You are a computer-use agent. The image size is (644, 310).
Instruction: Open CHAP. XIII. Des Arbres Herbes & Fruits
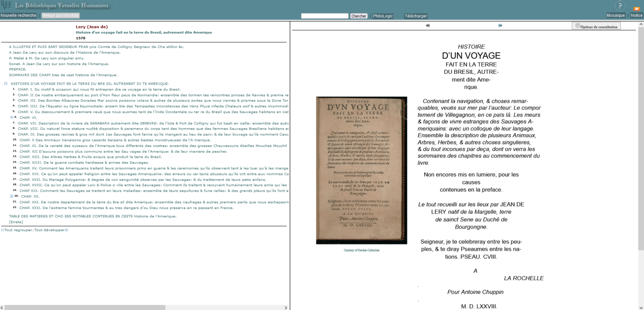[x=91, y=157]
